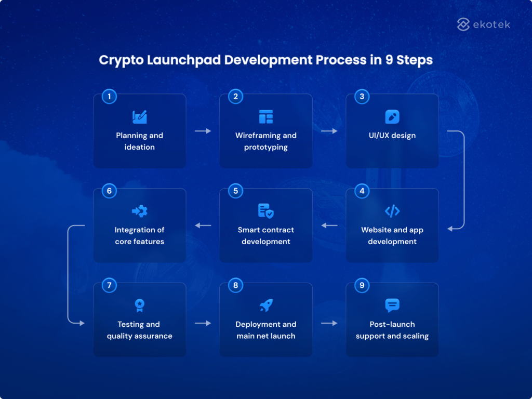The width and height of the screenshot is (532, 399).
Task: Select the award ribbon icon in Testing and quality assurance
Action: [x=139, y=305]
